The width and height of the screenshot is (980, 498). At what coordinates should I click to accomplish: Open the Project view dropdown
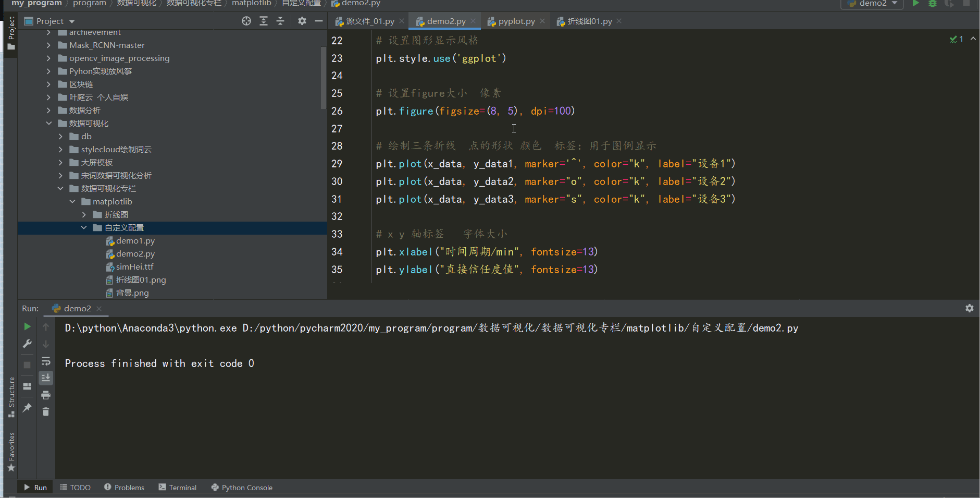tap(72, 21)
